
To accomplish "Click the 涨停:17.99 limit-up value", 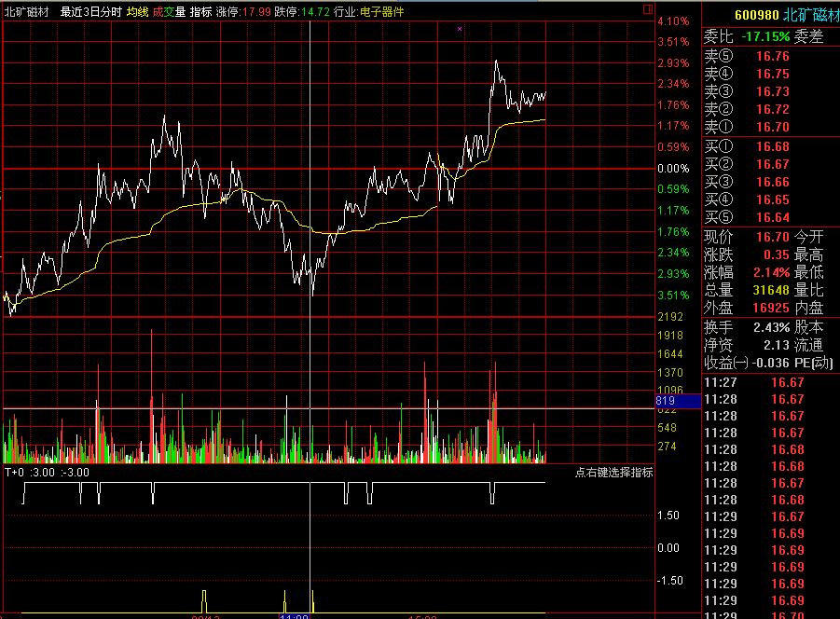I will pos(243,12).
